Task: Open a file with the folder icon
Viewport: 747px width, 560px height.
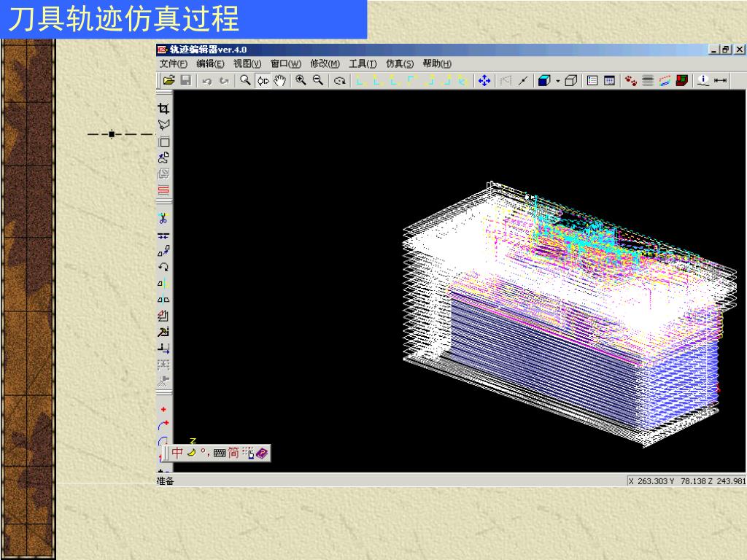Action: pyautogui.click(x=169, y=80)
